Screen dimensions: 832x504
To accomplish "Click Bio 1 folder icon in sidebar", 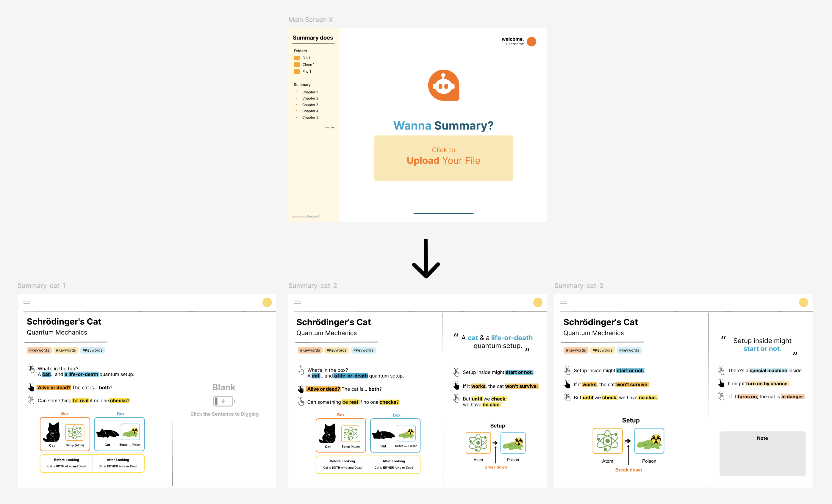I will pyautogui.click(x=297, y=58).
